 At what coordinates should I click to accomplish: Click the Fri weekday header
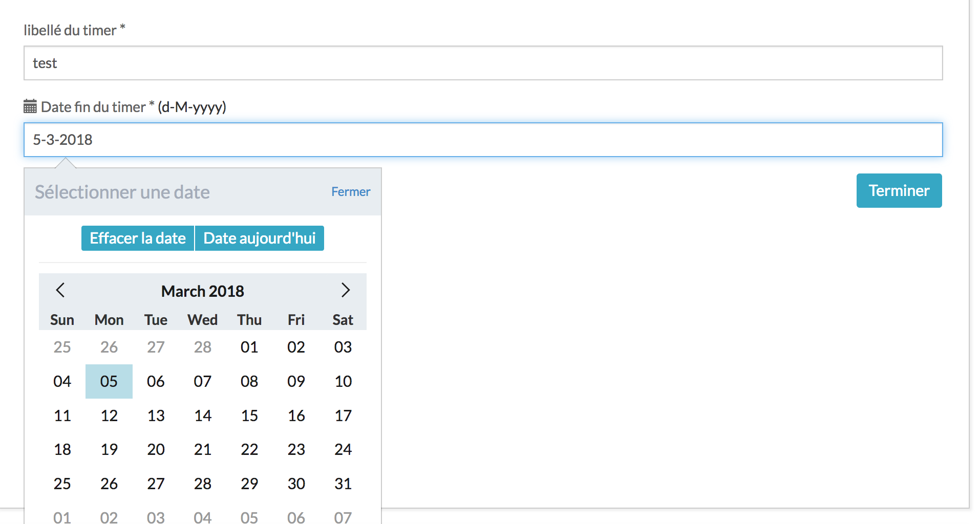(296, 320)
